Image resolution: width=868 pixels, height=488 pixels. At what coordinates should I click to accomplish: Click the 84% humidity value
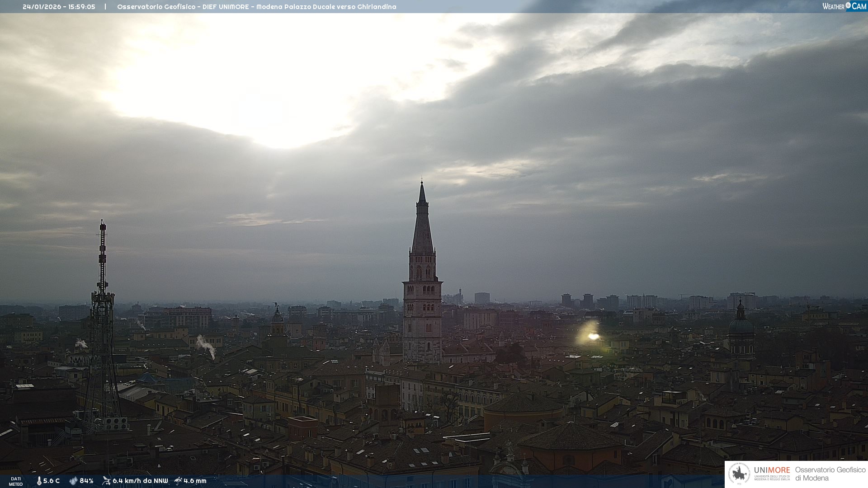click(x=86, y=481)
